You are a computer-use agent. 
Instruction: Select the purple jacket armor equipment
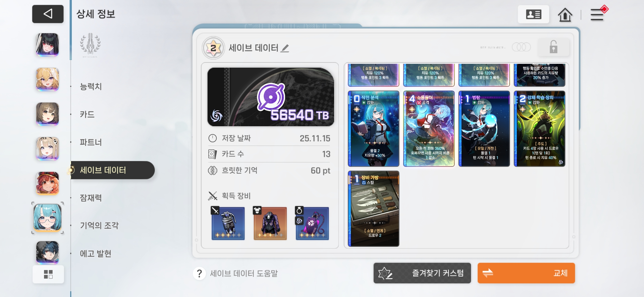point(270,223)
